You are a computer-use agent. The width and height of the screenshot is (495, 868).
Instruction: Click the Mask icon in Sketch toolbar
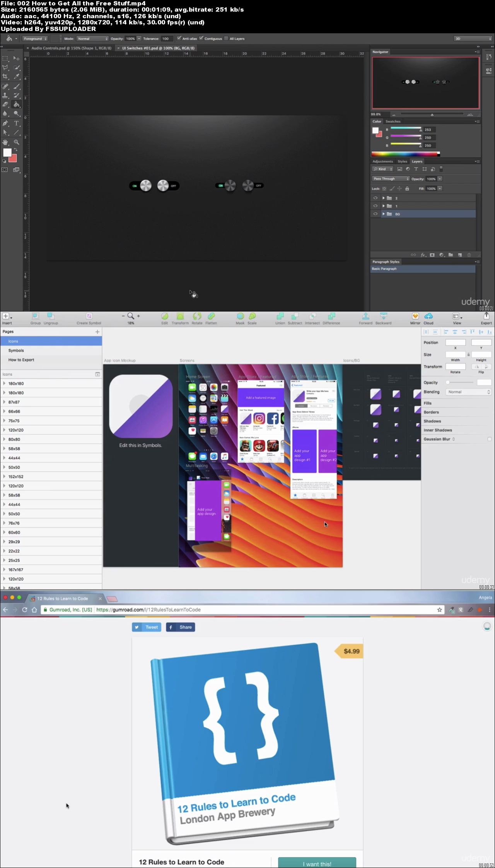tap(240, 318)
